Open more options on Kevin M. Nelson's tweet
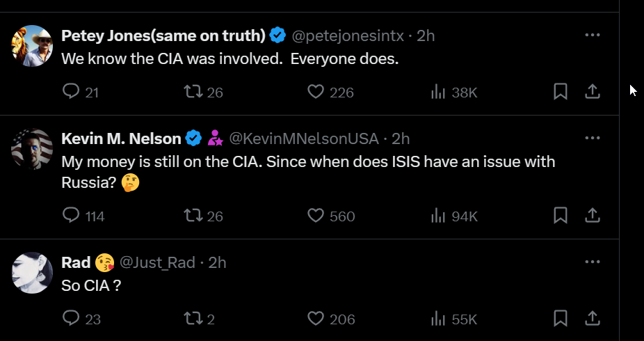Screen dimensions: 644x341 (592, 138)
